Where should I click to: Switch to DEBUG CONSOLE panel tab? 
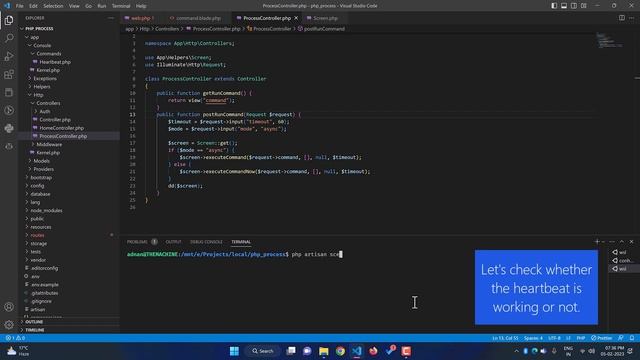(206, 242)
